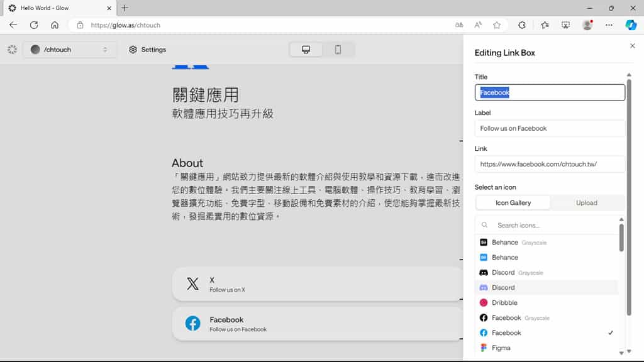644x362 pixels.
Task: Add page to favorites star
Action: pos(497,25)
